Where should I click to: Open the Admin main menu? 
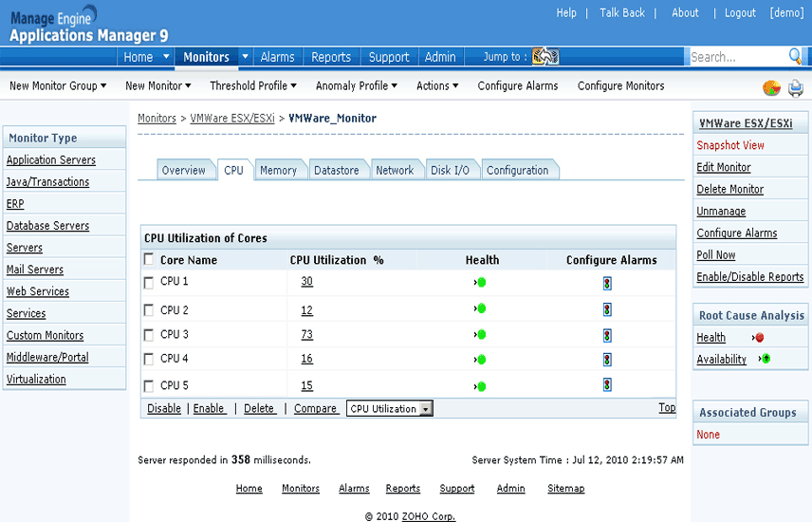coord(440,57)
